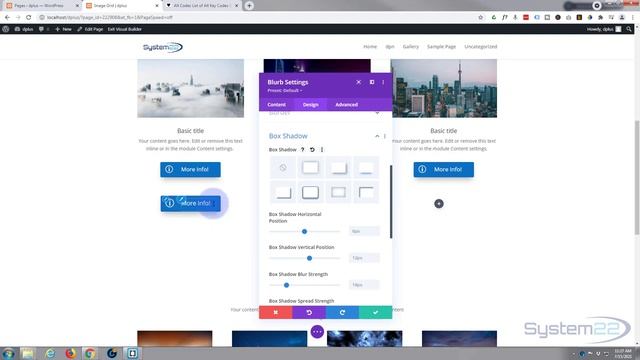The height and width of the screenshot is (360, 640).
Task: Click Box Shadow Vertical Position slider handle
Action: pos(309,258)
